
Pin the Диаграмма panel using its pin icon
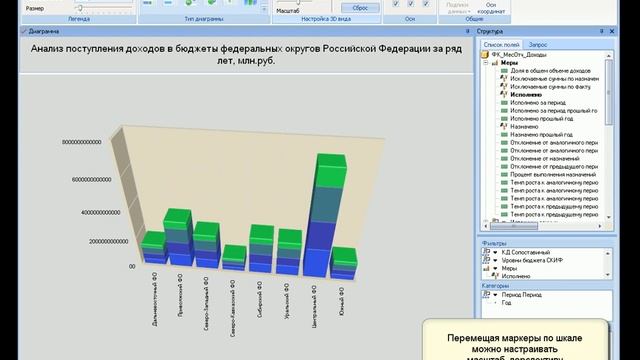pos(468,31)
